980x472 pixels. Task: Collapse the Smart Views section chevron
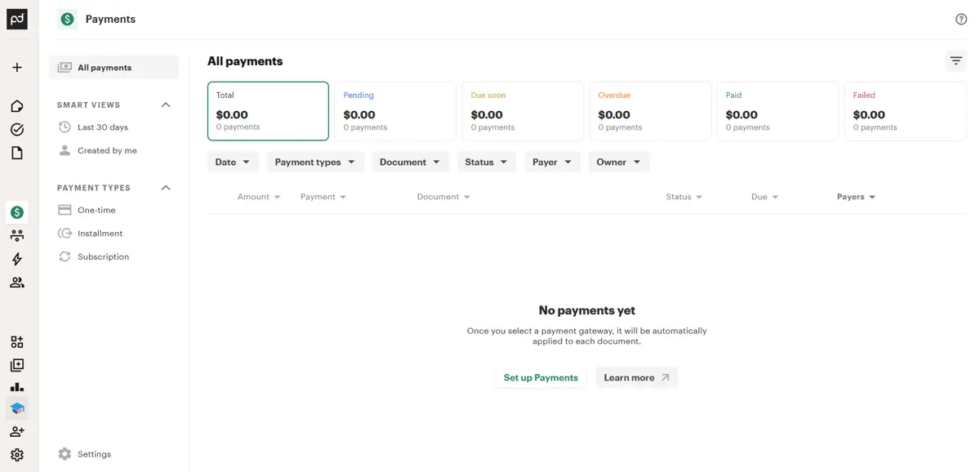[x=166, y=105]
